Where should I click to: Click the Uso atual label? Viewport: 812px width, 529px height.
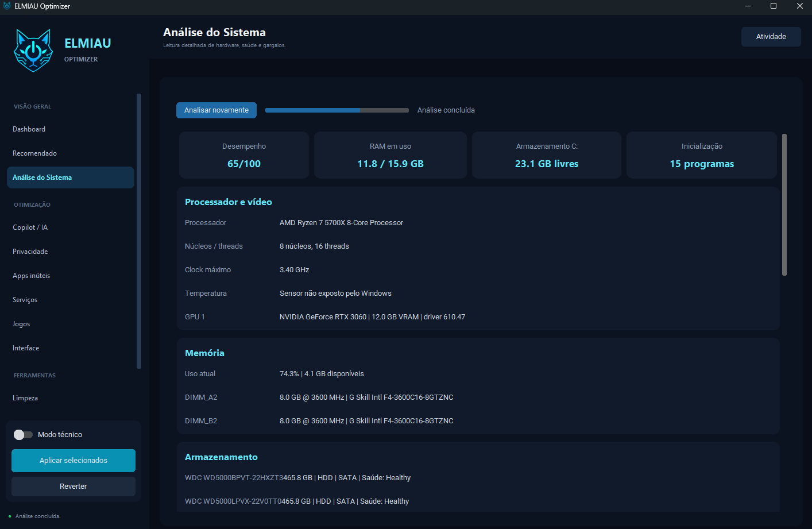[x=200, y=374]
